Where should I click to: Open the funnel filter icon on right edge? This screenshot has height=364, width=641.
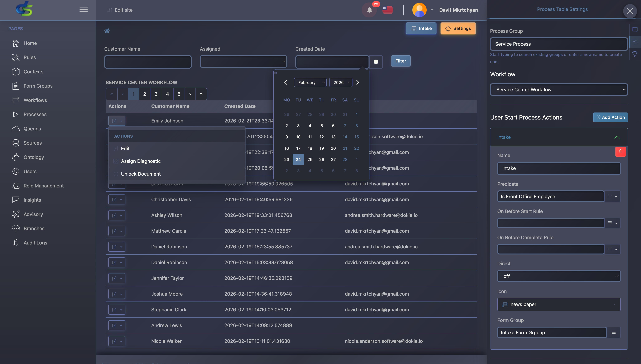click(635, 54)
